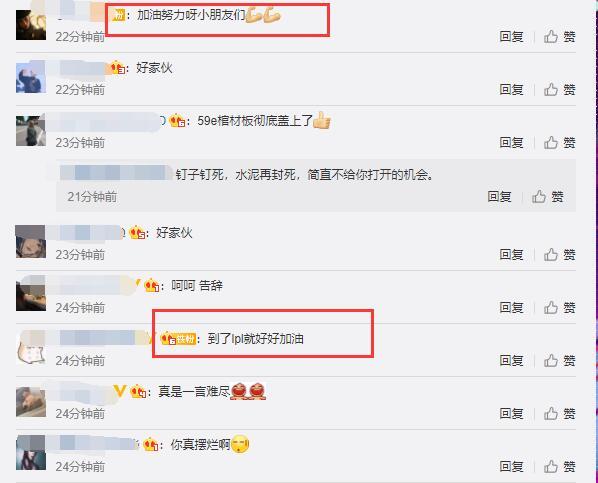This screenshot has width=598, height=483.
Task: Reply to the nested 钉子钉死 comment
Action: pyautogui.click(x=499, y=197)
